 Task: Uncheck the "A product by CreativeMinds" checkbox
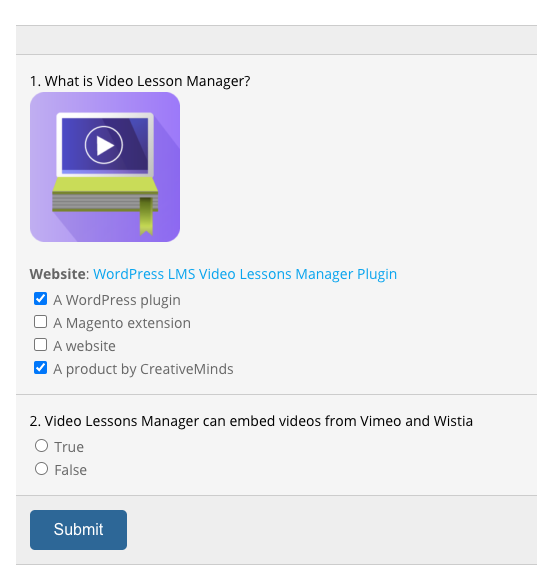pos(40,368)
